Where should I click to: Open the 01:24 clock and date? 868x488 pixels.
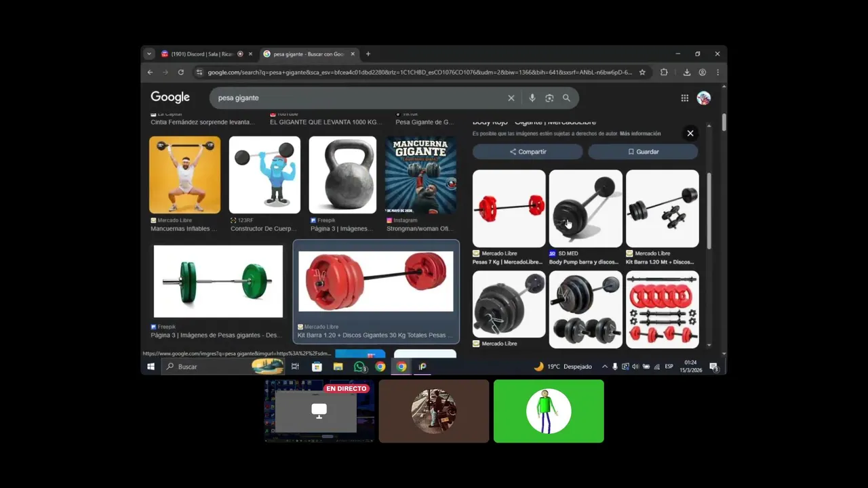(690, 367)
